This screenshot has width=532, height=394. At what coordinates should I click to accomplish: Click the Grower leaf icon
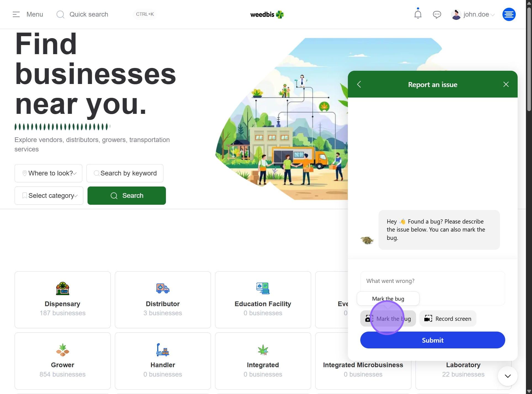point(63,350)
